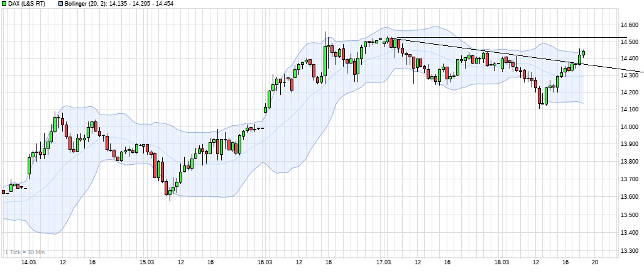Click the 16.03. date axis label
The image size is (644, 280).
(x=266, y=262)
